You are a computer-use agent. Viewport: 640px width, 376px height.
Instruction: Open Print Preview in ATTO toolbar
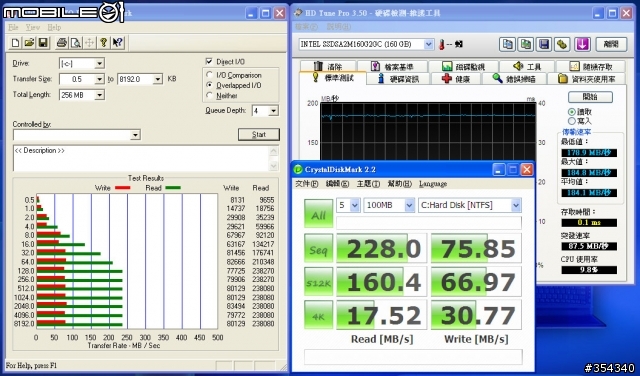tap(76, 42)
